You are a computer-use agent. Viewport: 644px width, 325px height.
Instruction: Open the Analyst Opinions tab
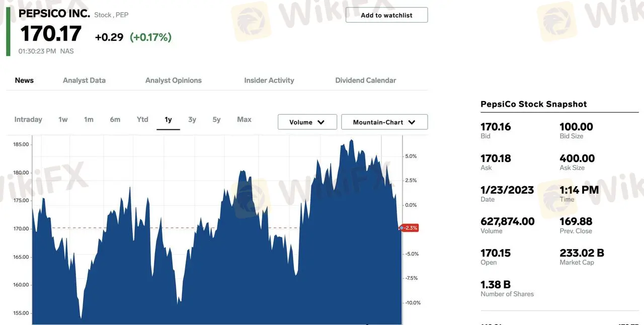pyautogui.click(x=173, y=80)
